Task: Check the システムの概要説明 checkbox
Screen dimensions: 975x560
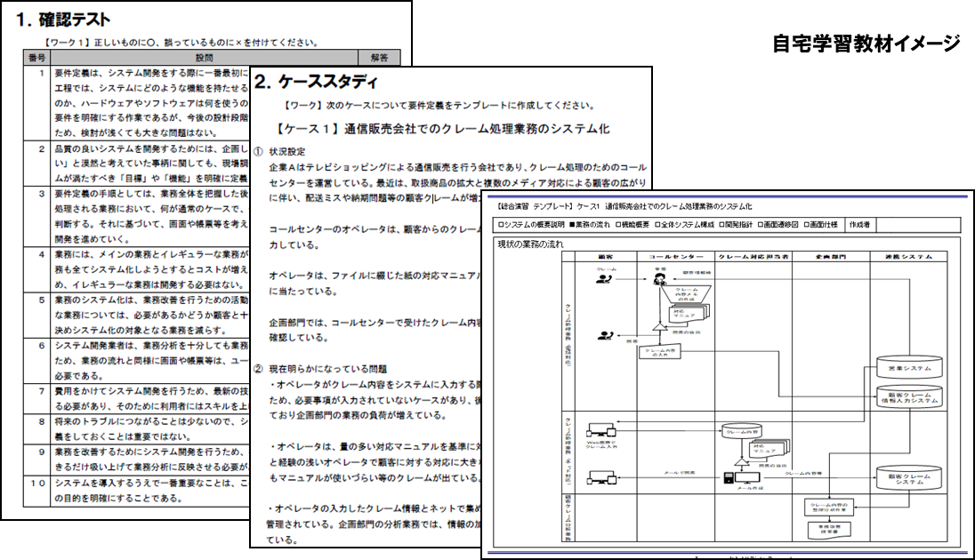Action: 502,224
